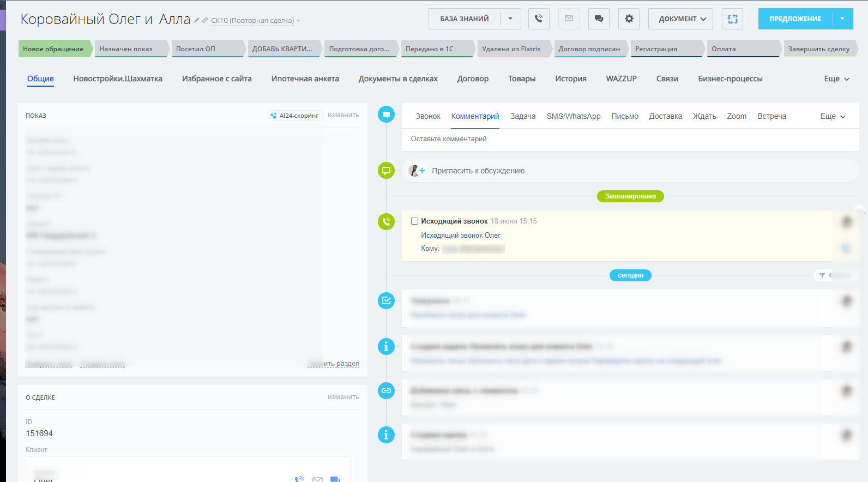Click the blue link timeline icon
The width and height of the screenshot is (868, 482).
[386, 390]
